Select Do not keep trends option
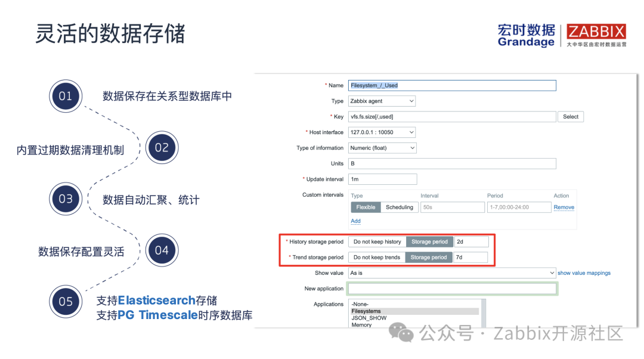The width and height of the screenshot is (644, 359). pos(377,257)
